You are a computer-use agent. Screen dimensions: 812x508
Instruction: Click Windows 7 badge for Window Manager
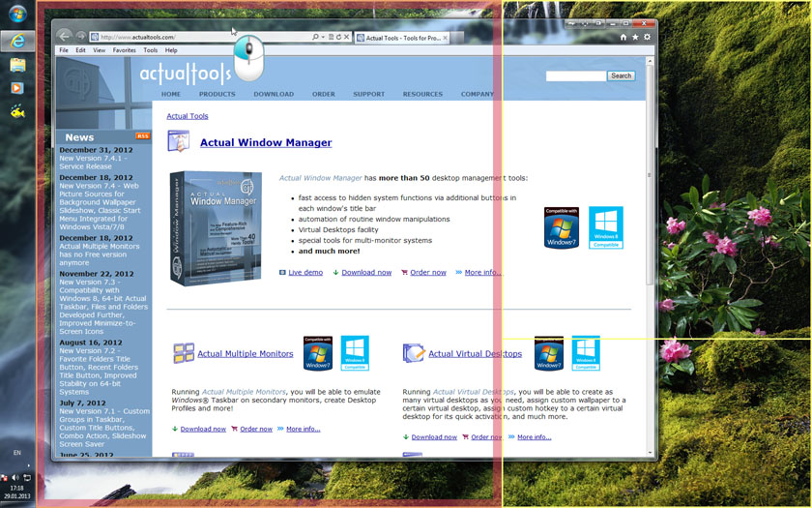(x=562, y=227)
